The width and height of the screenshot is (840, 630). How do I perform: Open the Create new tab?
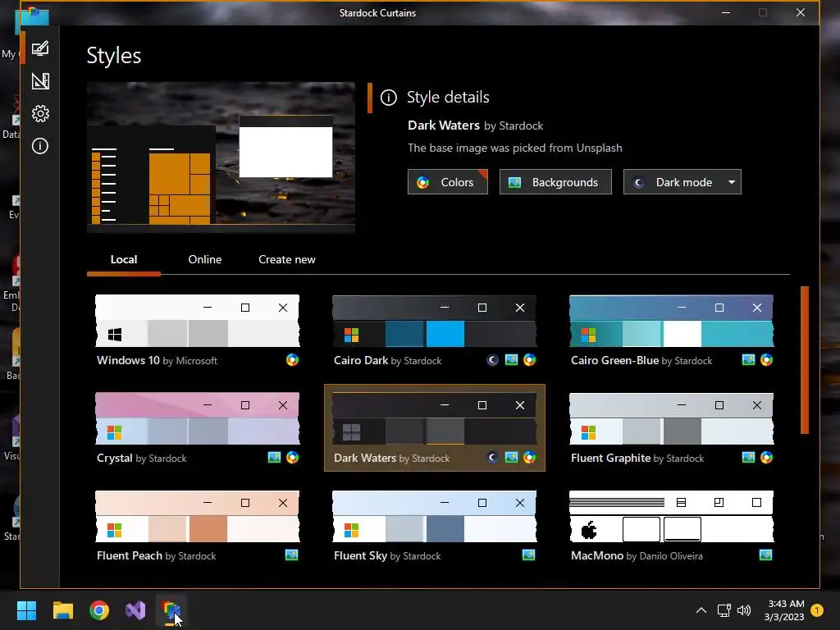click(x=286, y=259)
